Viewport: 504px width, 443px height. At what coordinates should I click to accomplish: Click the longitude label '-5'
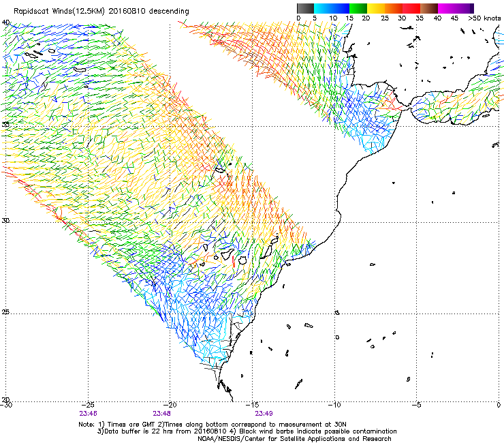click(417, 405)
